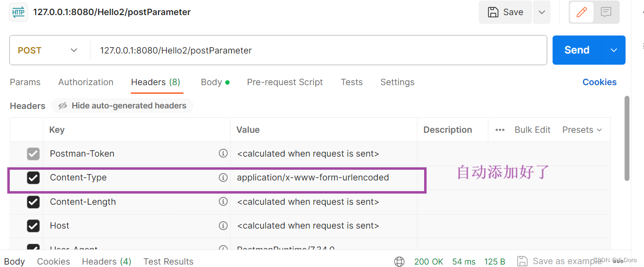Click info icon next to Postman-Token

click(223, 154)
